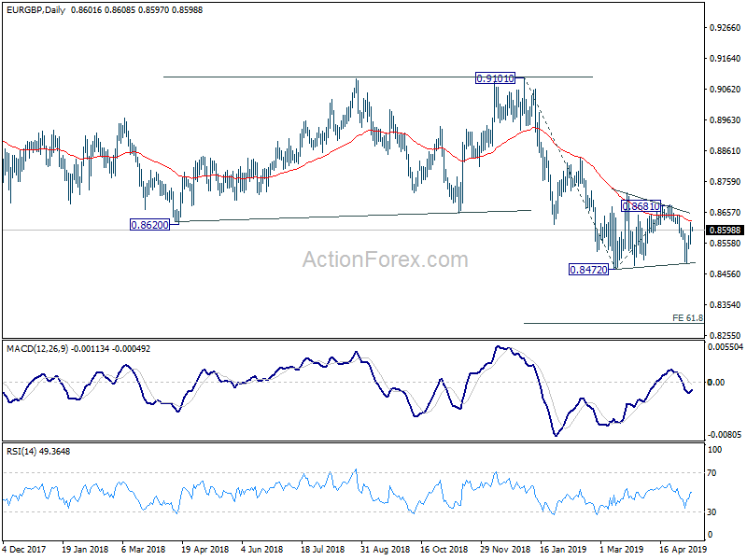This screenshot has width=747, height=560.
Task: Click the 0.84720 low price label
Action: [x=589, y=270]
